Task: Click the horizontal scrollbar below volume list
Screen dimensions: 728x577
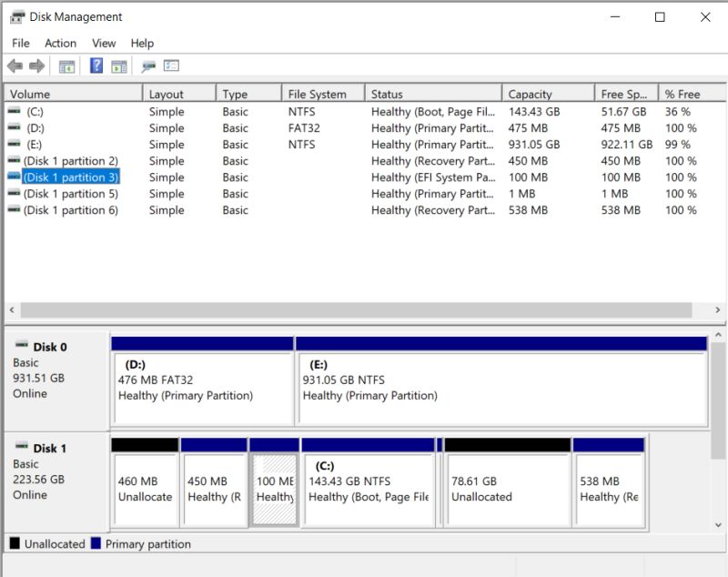Action: pyautogui.click(x=364, y=310)
